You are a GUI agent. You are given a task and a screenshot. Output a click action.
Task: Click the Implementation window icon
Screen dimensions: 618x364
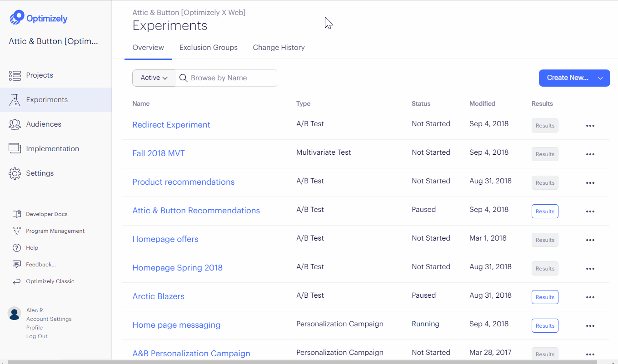tap(15, 149)
